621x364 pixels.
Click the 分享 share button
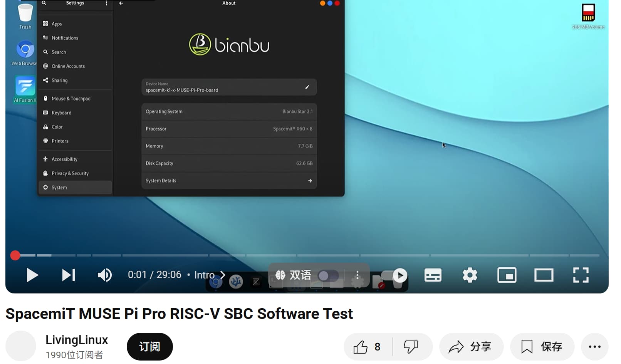pos(471,347)
